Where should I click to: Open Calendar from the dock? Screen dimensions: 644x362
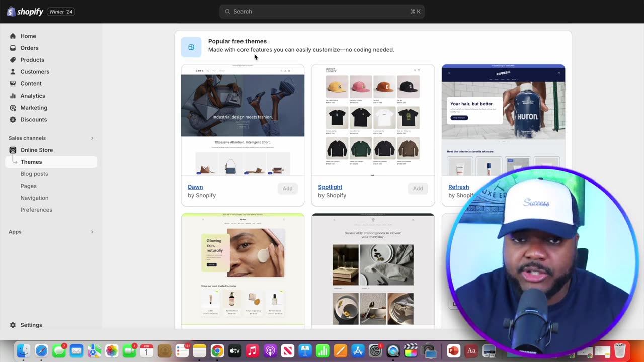pyautogui.click(x=147, y=350)
